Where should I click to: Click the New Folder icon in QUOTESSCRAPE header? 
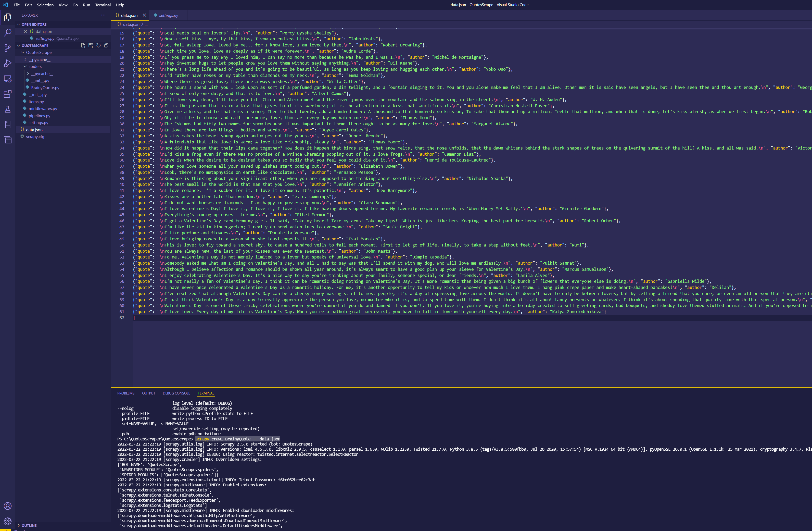[x=91, y=45]
